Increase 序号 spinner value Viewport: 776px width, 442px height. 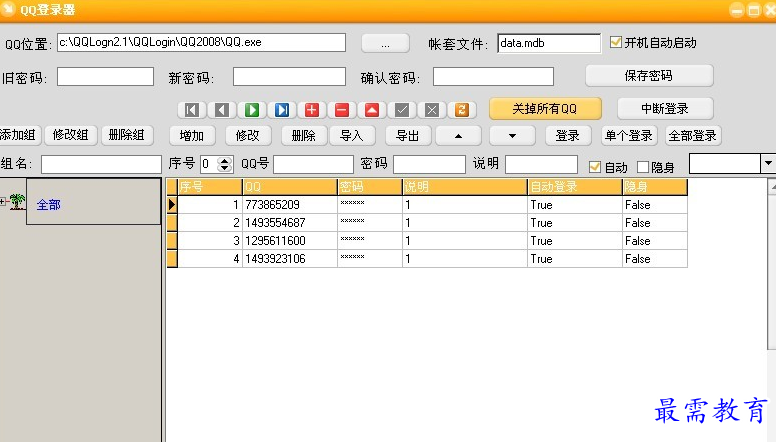[x=225, y=160]
